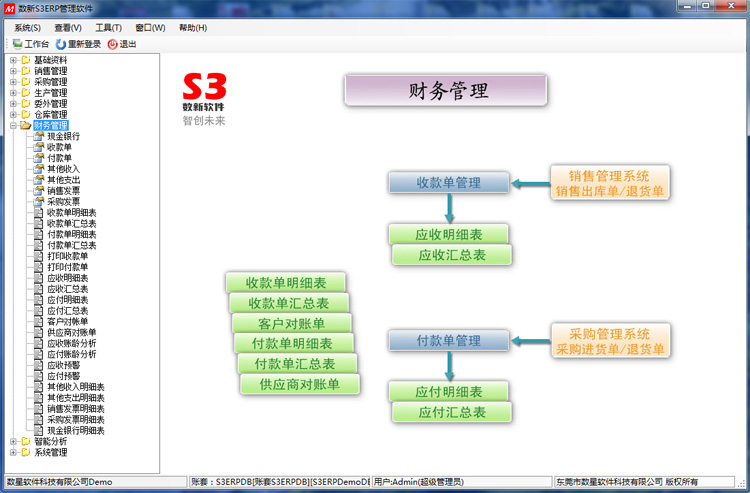Viewport: 750px width, 493px height.
Task: Click the folder icon beside 智能分析
Action: point(26,441)
